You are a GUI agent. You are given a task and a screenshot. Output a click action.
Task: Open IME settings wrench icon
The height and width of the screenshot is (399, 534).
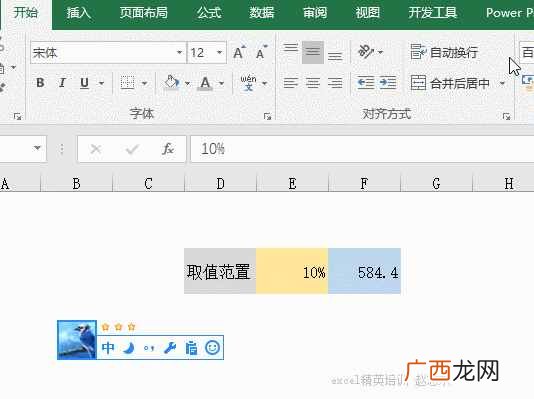(170, 348)
